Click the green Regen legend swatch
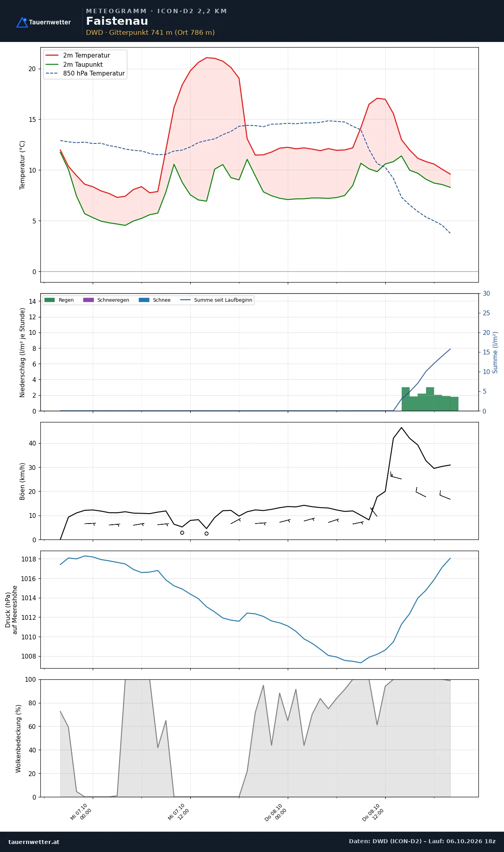The width and height of the screenshot is (504, 852). 50,300
